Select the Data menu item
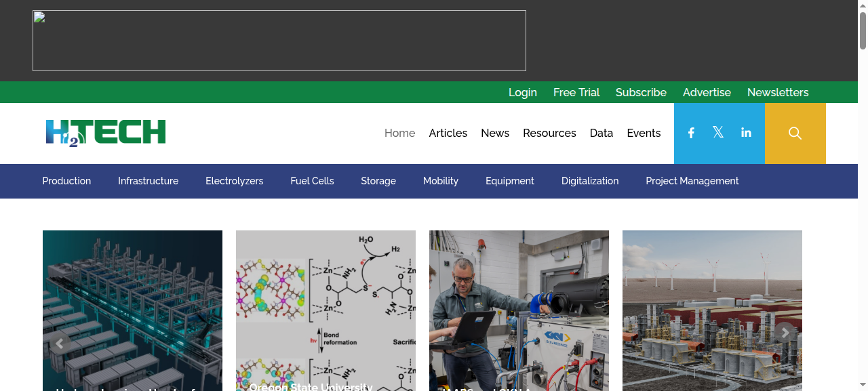 601,133
